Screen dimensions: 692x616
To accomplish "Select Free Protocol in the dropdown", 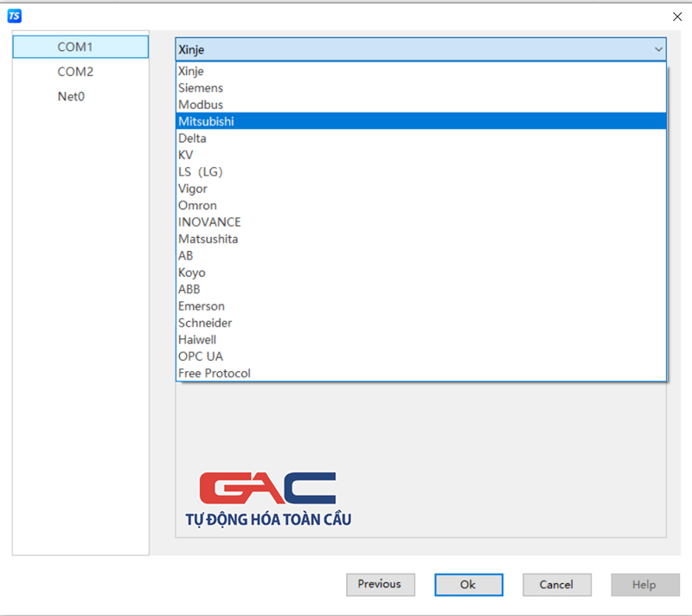I will (420, 373).
